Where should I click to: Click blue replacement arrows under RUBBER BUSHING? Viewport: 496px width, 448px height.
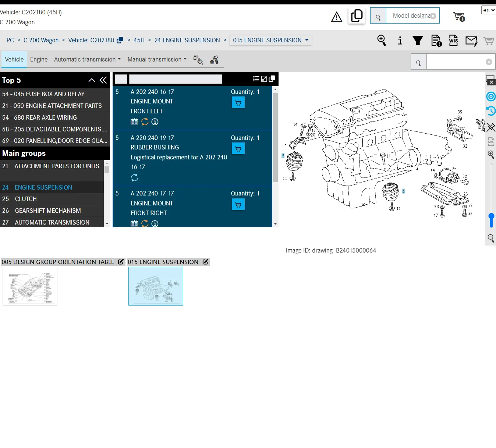[135, 178]
